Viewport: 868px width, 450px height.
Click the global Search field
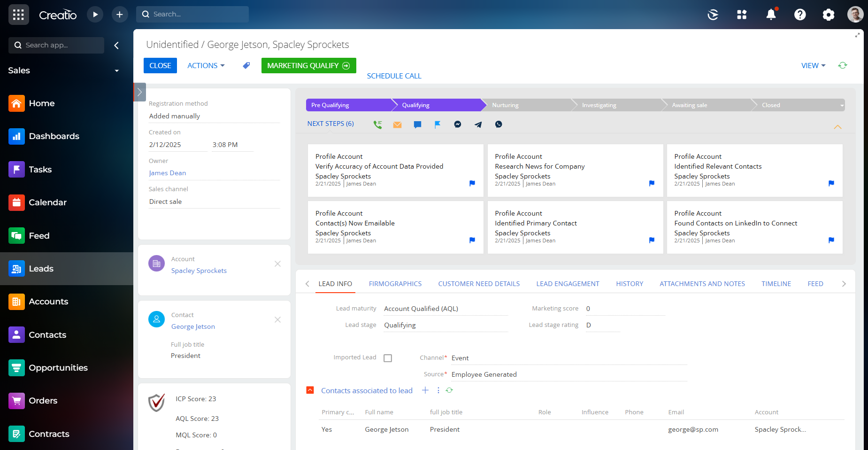(192, 14)
